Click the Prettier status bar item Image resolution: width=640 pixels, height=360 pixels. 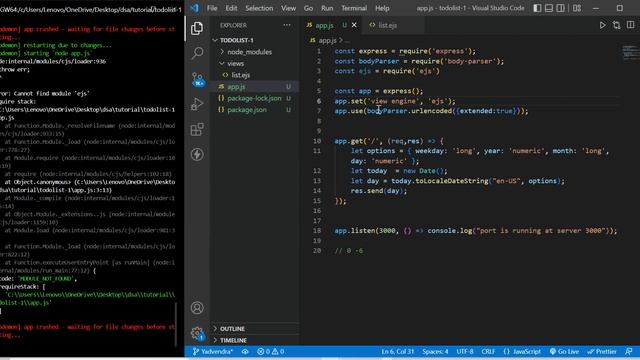pos(602,351)
